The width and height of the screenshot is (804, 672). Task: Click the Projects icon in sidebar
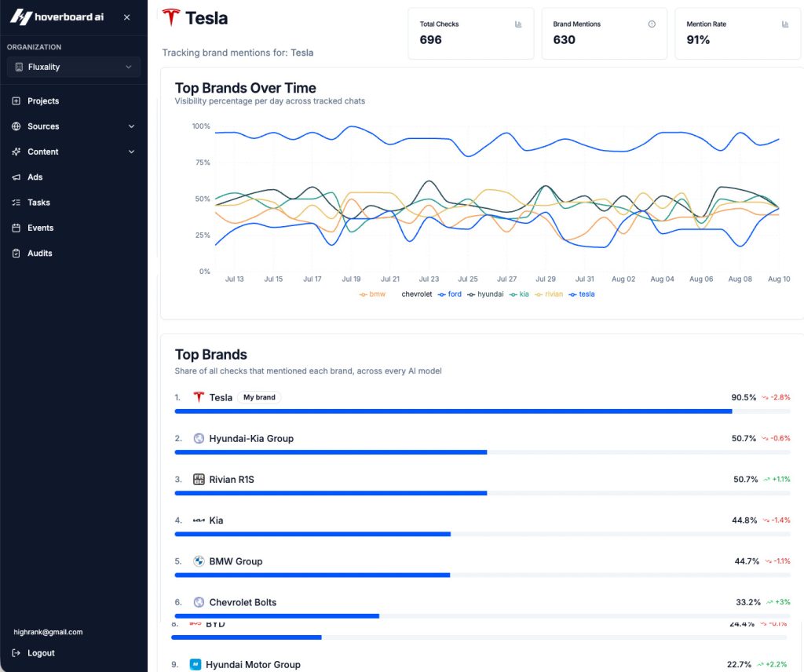16,101
